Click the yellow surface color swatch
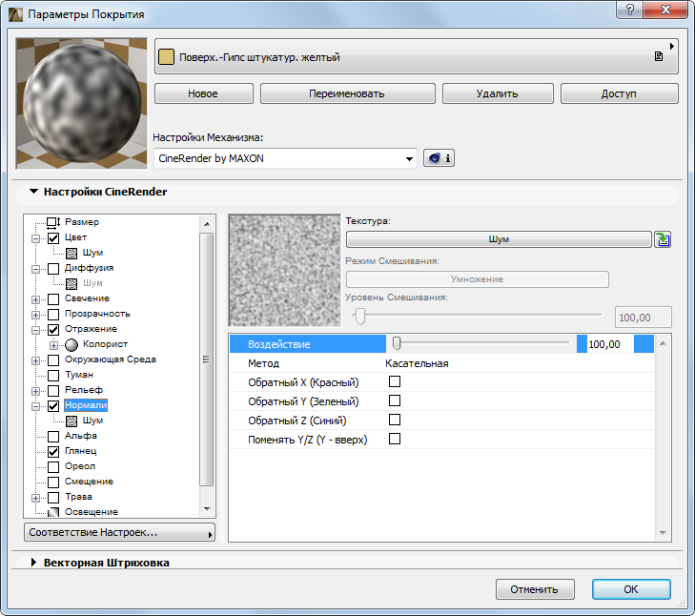Image resolution: width=695 pixels, height=616 pixels. point(166,57)
